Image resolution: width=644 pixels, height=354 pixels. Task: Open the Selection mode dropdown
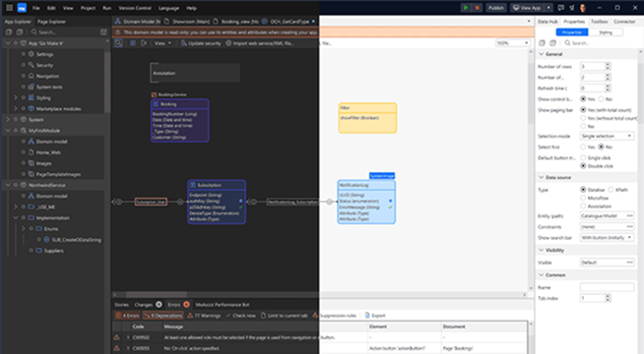point(607,136)
